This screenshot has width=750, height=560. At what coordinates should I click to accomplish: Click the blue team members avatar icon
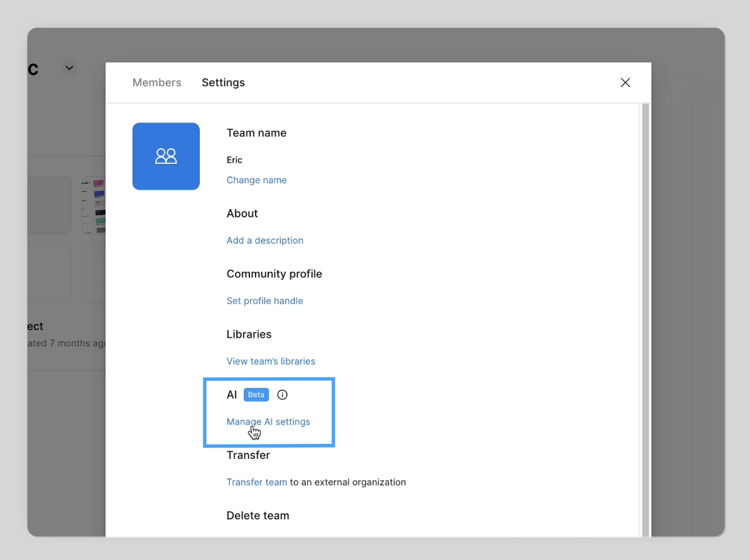coord(166,156)
